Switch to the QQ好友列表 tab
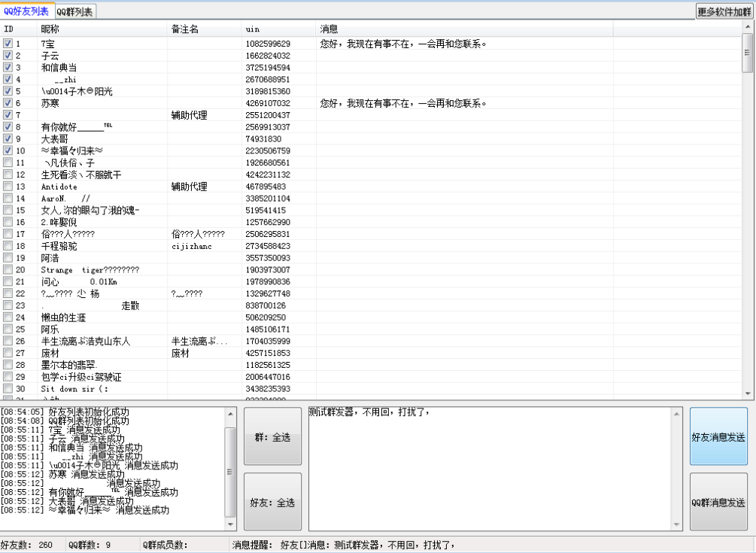The image size is (756, 553). 26,11
